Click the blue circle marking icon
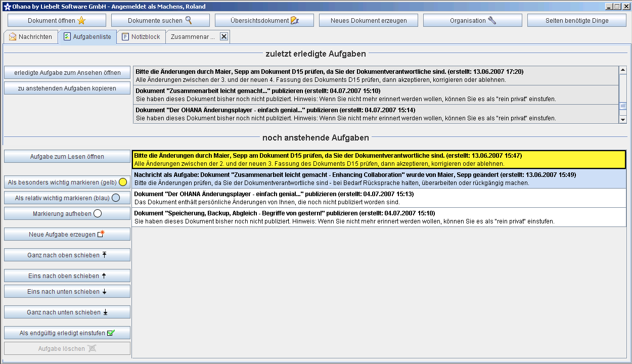This screenshot has width=632, height=364. point(116,198)
